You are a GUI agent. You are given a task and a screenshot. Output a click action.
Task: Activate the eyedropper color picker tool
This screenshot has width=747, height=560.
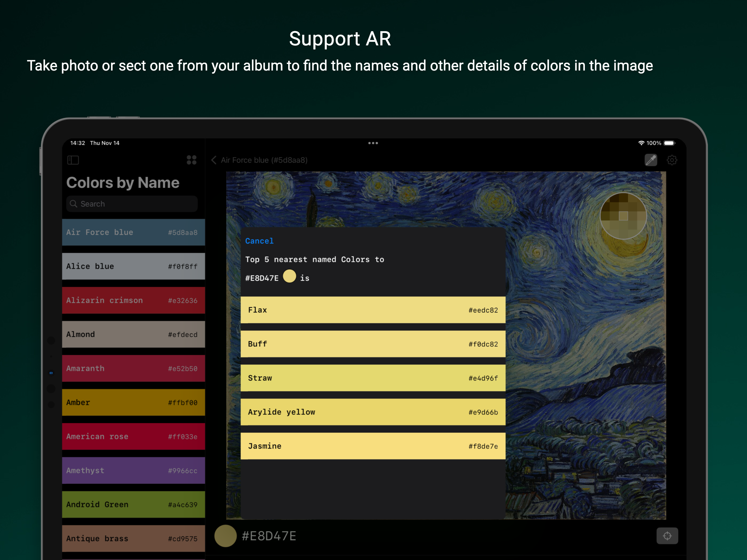click(651, 160)
